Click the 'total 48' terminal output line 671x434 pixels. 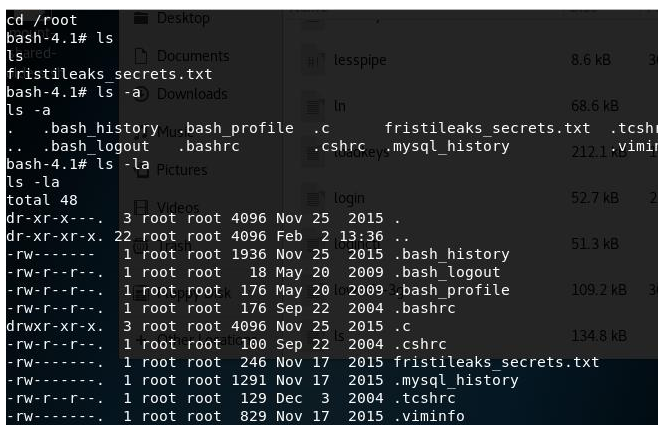[x=43, y=199]
